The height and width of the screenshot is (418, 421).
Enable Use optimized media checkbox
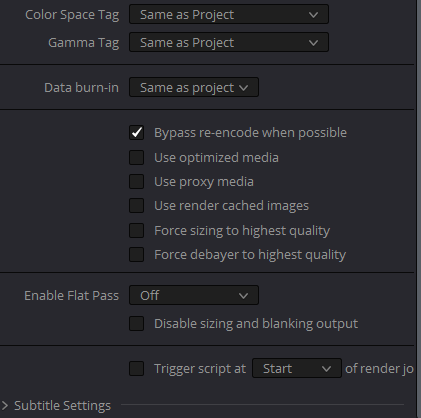pyautogui.click(x=137, y=158)
